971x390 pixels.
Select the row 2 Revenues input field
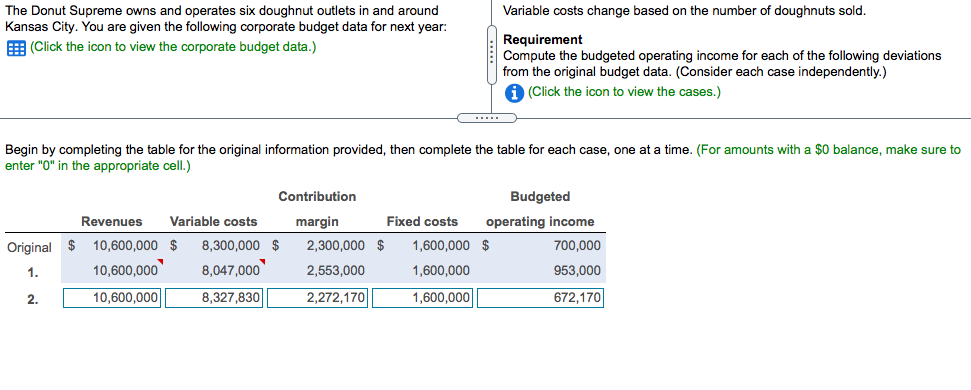coord(112,298)
